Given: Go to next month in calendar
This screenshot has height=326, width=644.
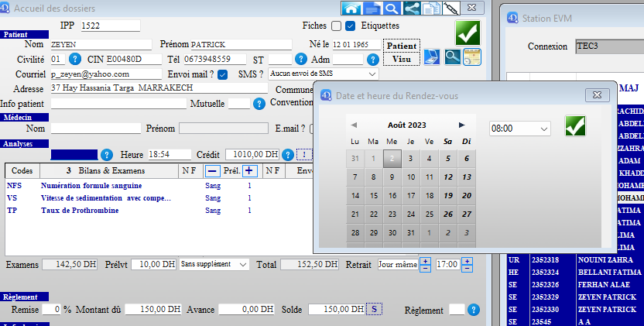Looking at the screenshot, I should tap(462, 125).
